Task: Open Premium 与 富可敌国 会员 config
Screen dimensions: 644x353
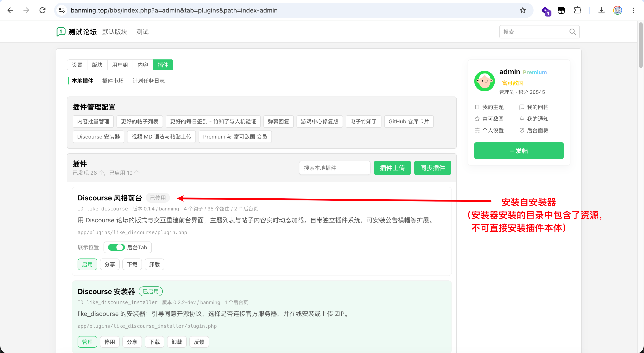Action: (235, 137)
